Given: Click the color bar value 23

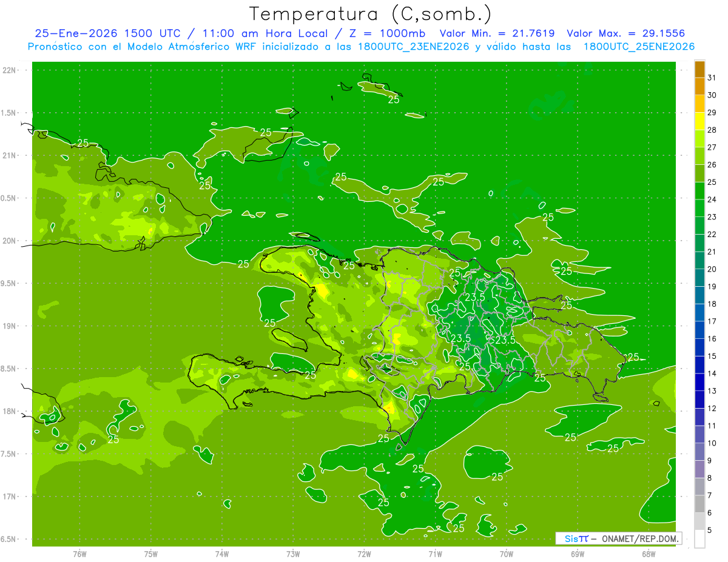Looking at the screenshot, I should click(x=712, y=217).
